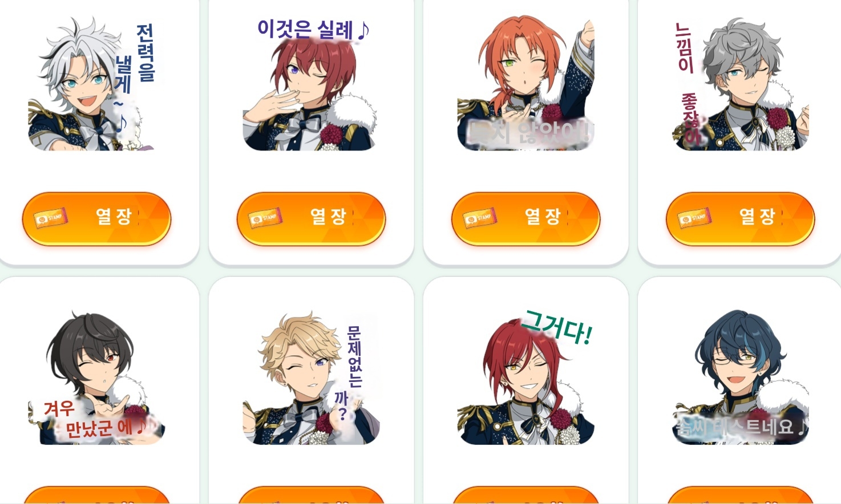Click stamp ticket icon in fourth 열장 button
The width and height of the screenshot is (841, 504).
click(x=694, y=218)
